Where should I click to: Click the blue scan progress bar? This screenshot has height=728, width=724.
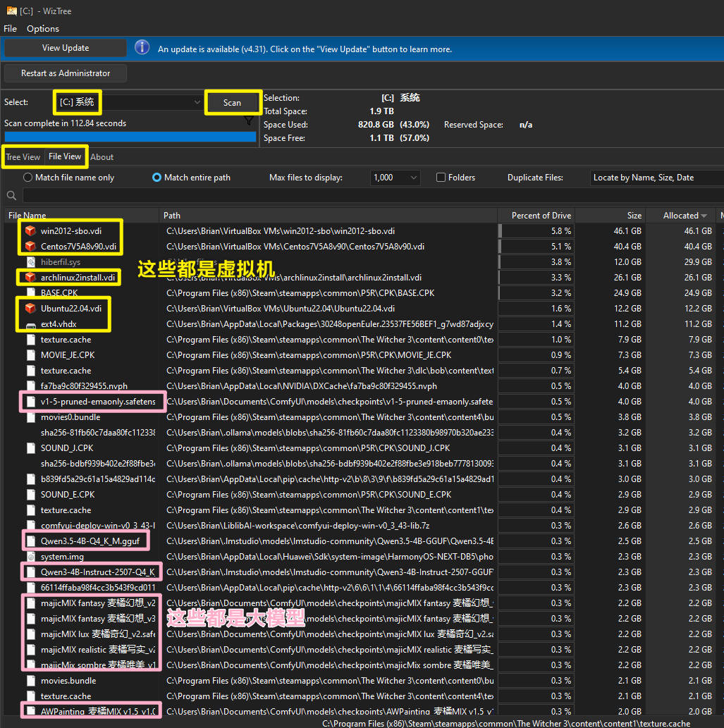click(130, 137)
